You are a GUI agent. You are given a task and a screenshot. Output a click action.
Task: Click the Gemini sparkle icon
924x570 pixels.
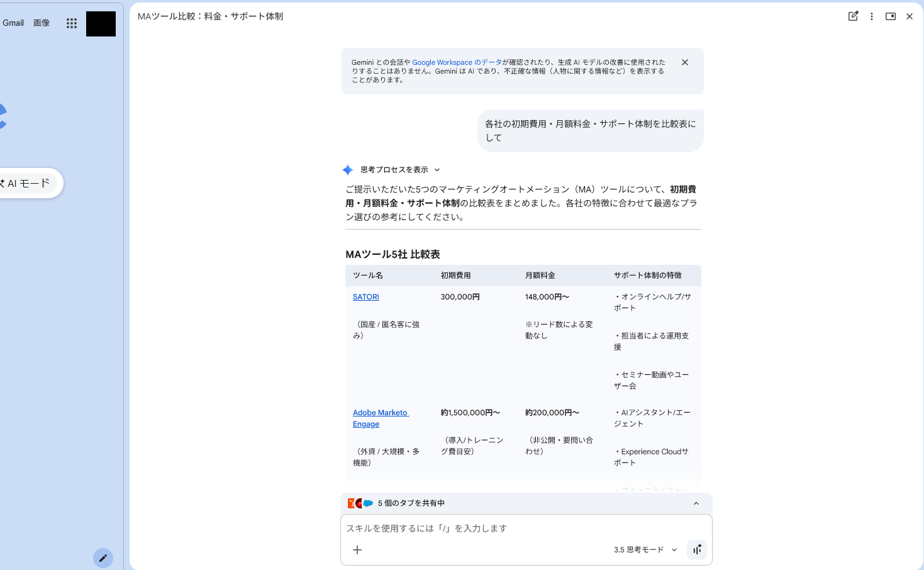coord(348,170)
